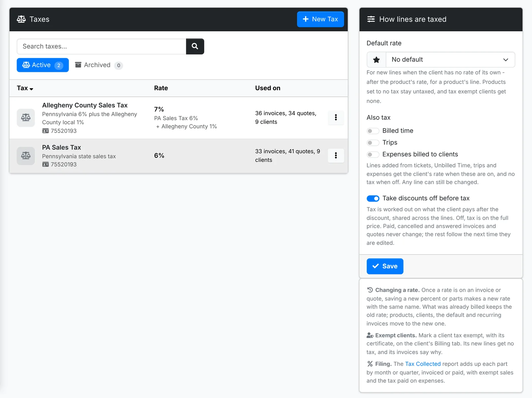Click the star icon beside Default rate
Viewport: 532px width, 398px height.
[x=376, y=60]
